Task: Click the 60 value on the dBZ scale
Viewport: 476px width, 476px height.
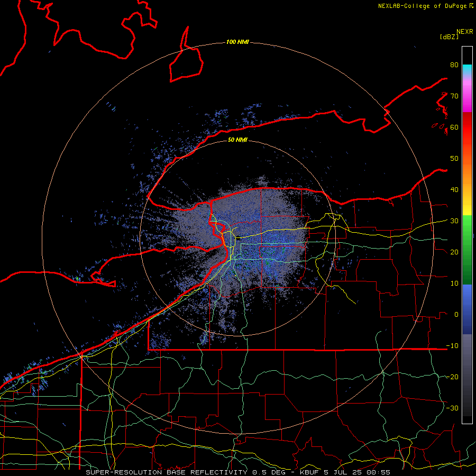Action: click(454, 127)
